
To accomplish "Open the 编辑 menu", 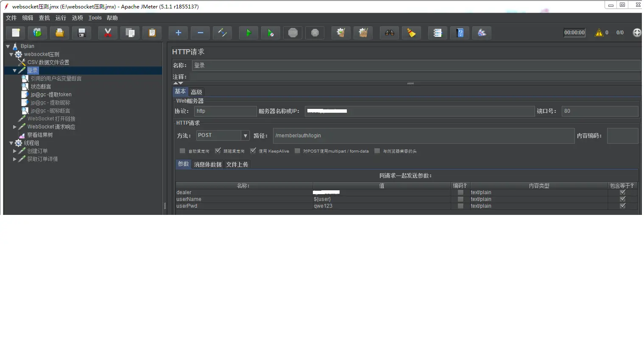I will click(x=28, y=18).
